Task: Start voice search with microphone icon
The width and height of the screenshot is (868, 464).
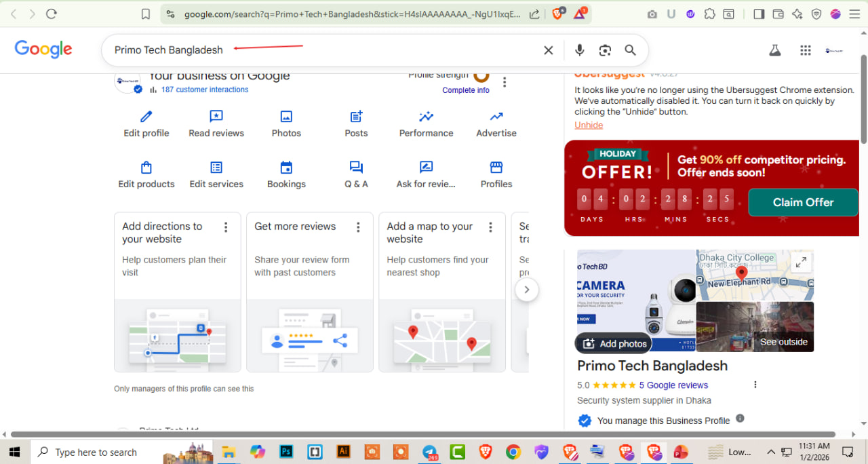Action: (x=579, y=50)
